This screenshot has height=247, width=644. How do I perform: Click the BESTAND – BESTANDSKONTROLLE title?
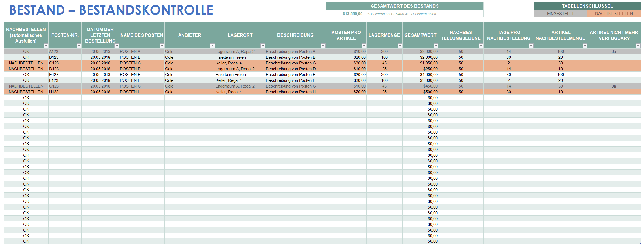click(111, 10)
